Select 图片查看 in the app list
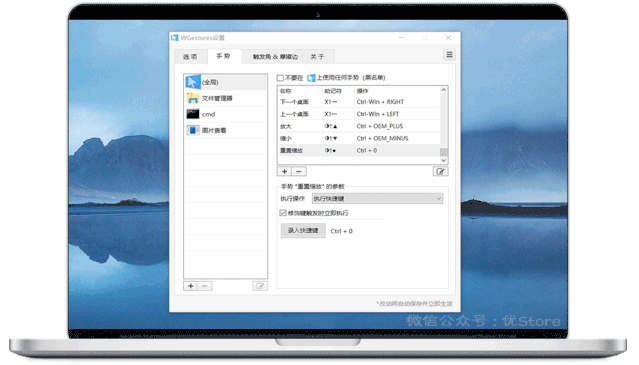Screen dimensions: 639x365 tap(225, 130)
